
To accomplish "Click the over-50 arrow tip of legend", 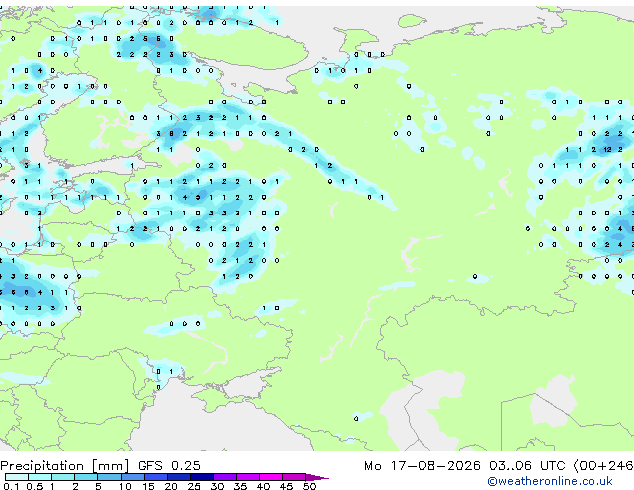I will click(x=317, y=477).
